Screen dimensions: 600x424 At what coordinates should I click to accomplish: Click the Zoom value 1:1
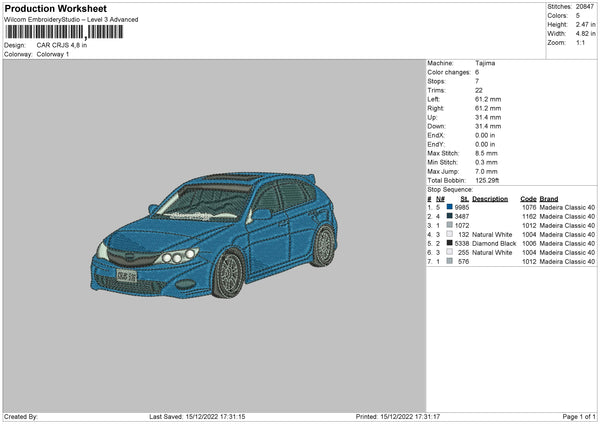coord(580,42)
